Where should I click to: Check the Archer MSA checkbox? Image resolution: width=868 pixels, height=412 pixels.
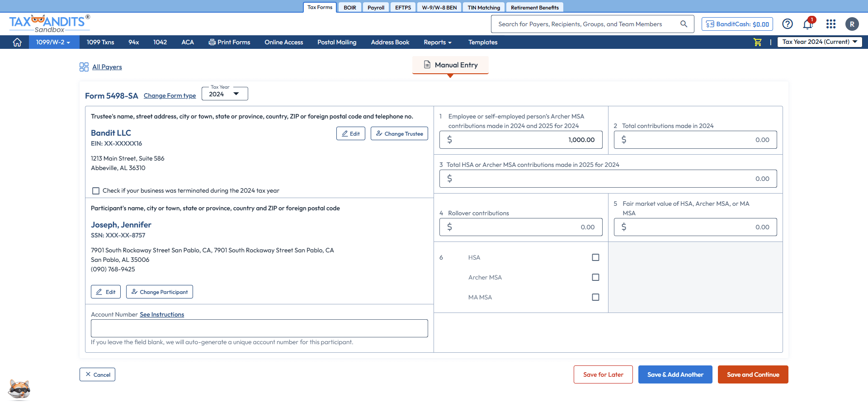[x=595, y=277]
